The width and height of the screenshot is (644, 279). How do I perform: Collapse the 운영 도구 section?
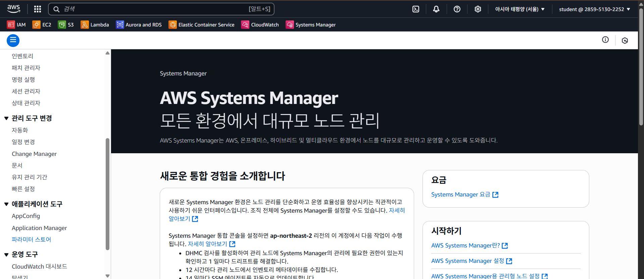tap(6, 255)
